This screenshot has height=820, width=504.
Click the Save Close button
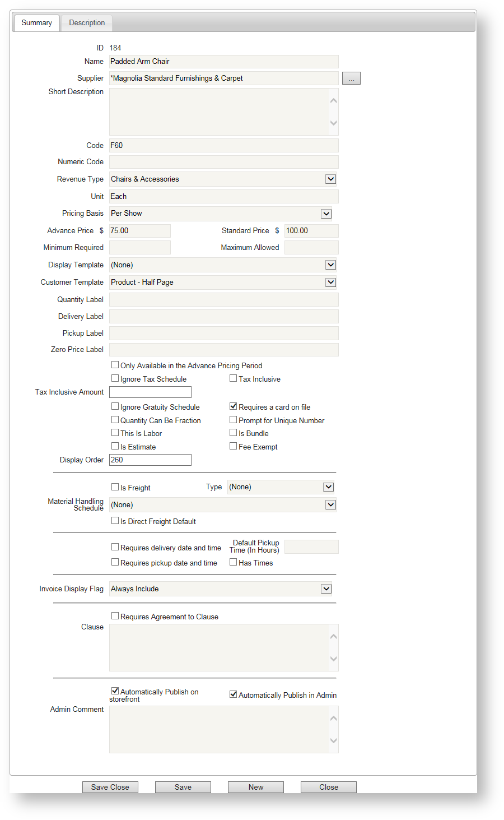[110, 787]
